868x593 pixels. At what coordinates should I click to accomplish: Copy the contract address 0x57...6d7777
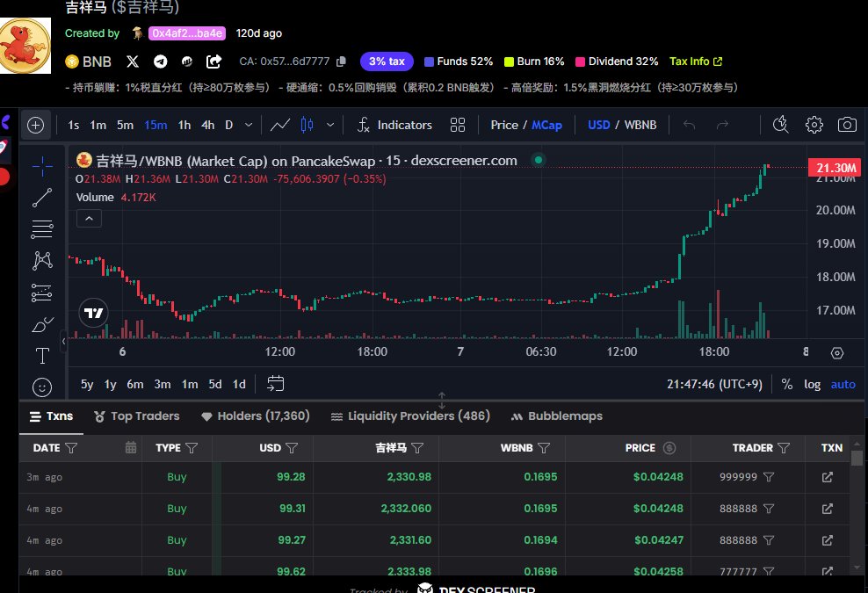tap(341, 61)
